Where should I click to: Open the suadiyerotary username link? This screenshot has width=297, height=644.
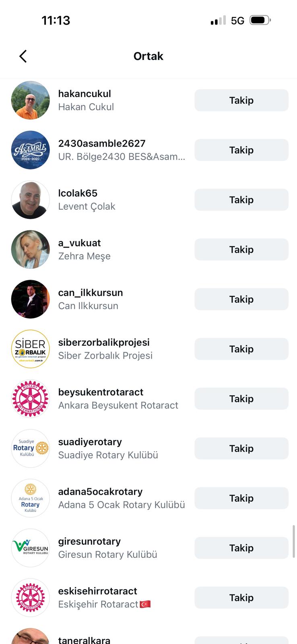(90, 442)
